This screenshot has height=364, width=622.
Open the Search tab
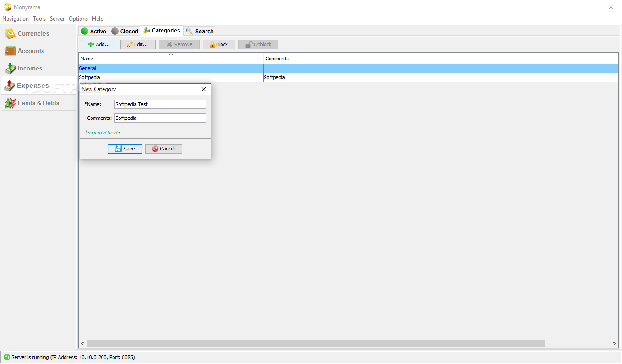[x=200, y=31]
